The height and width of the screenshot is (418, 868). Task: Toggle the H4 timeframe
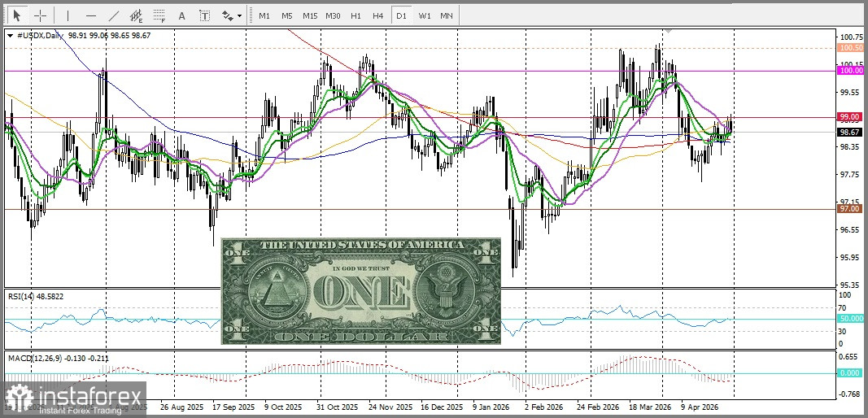pyautogui.click(x=378, y=15)
